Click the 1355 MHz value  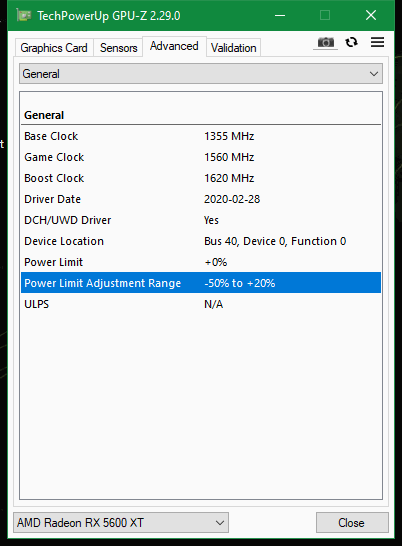click(229, 136)
